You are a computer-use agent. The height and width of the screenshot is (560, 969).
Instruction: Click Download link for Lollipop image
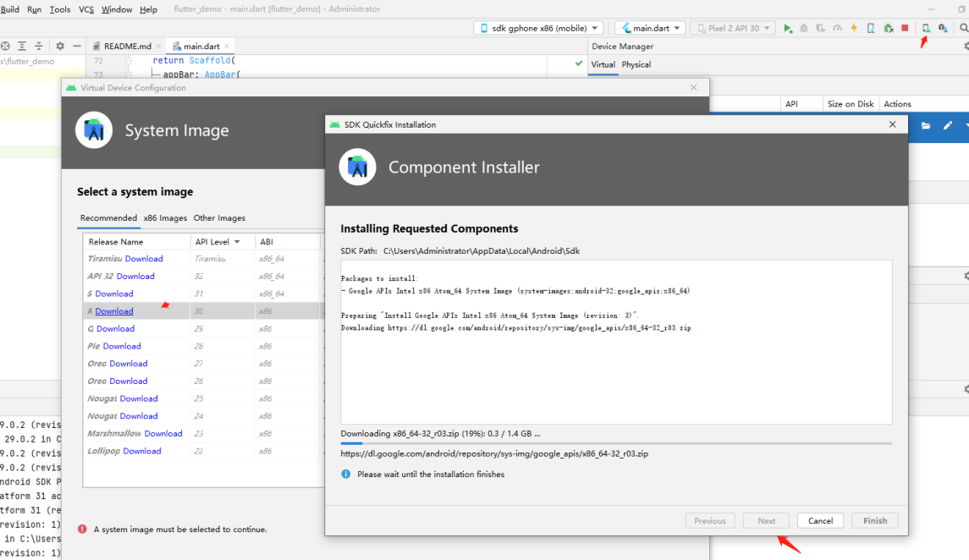click(x=142, y=452)
